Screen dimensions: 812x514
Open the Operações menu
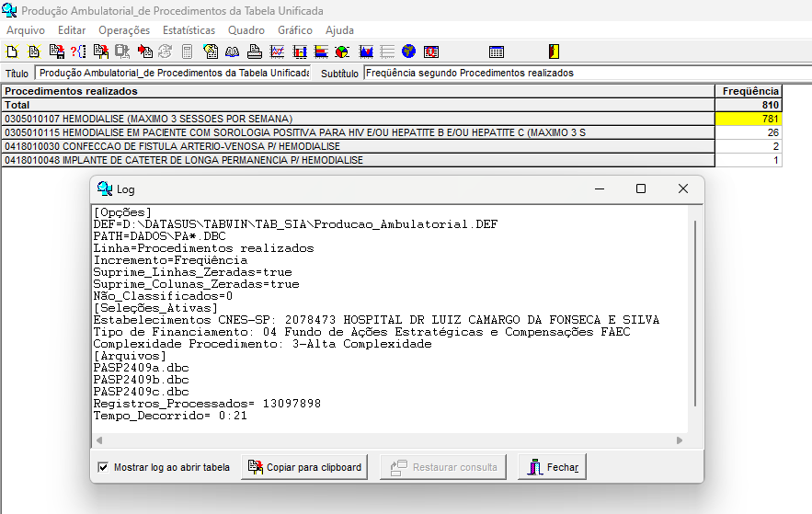(x=124, y=30)
